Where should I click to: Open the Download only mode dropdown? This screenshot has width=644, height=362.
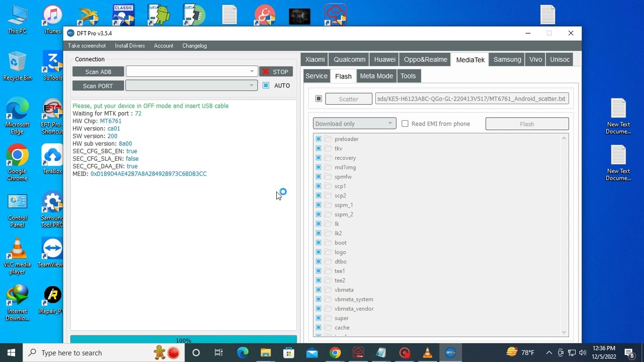click(354, 124)
